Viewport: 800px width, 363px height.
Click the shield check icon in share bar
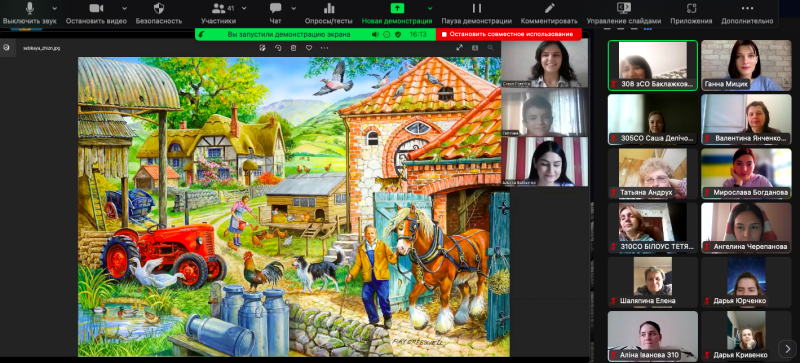coord(398,34)
